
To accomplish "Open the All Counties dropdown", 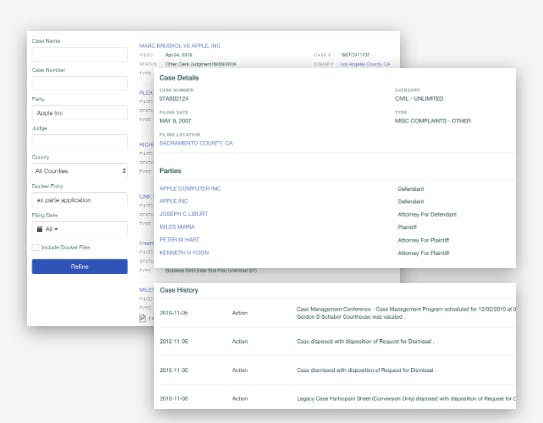I will tap(80, 171).
